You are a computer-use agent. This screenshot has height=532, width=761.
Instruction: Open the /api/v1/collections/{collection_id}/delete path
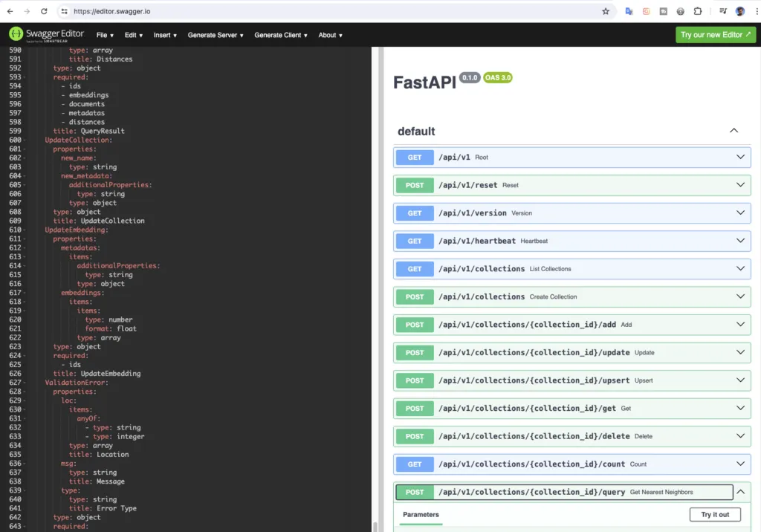(x=534, y=436)
